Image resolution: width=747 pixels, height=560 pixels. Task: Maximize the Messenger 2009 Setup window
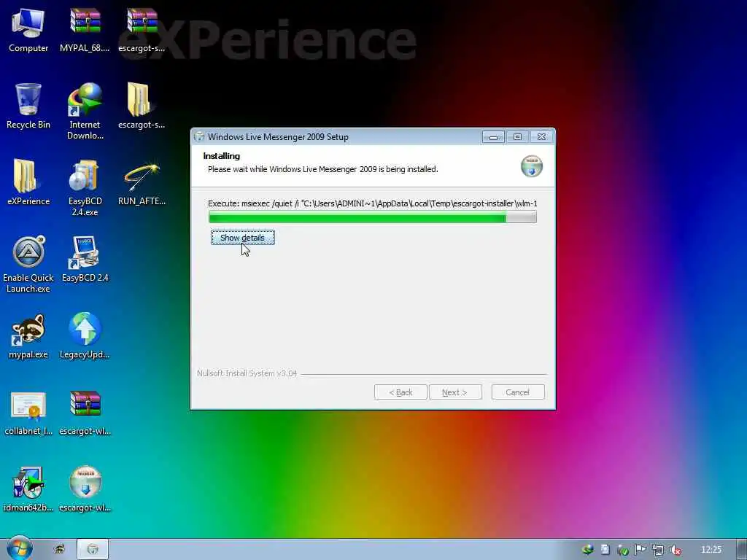point(517,137)
